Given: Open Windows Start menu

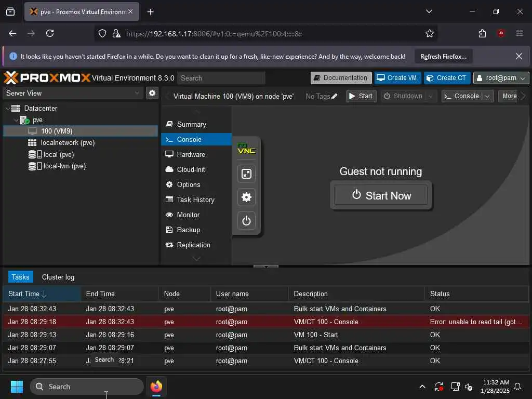Looking at the screenshot, I should (17, 387).
